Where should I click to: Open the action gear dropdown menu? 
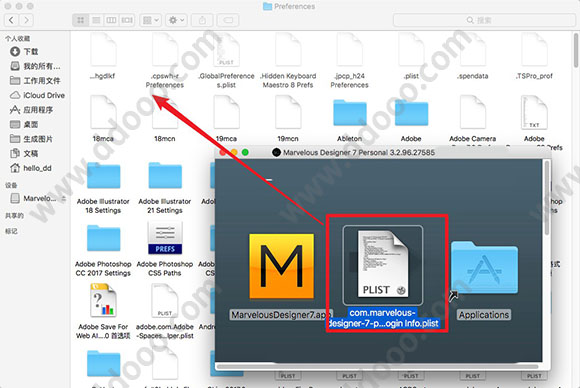[176, 20]
